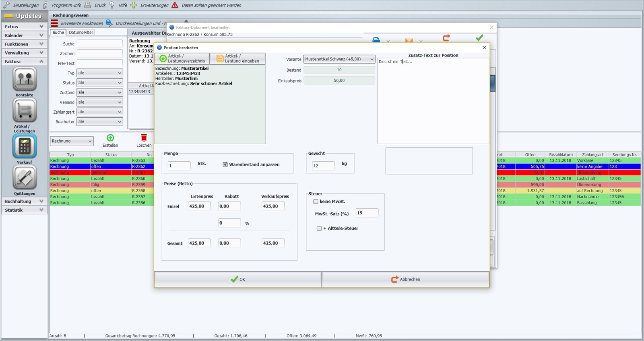Open Programm-Info icon in top bar
This screenshot has height=341, width=644.
(x=45, y=5)
